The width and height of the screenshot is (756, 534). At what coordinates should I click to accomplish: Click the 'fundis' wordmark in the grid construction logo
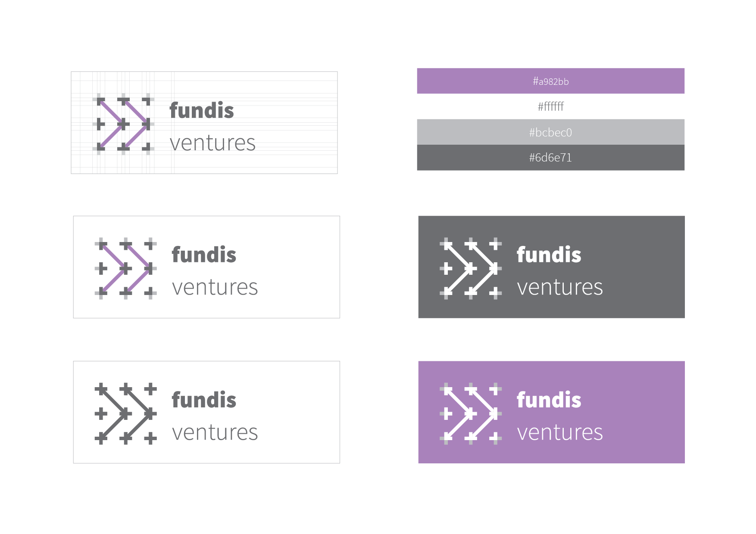click(202, 110)
